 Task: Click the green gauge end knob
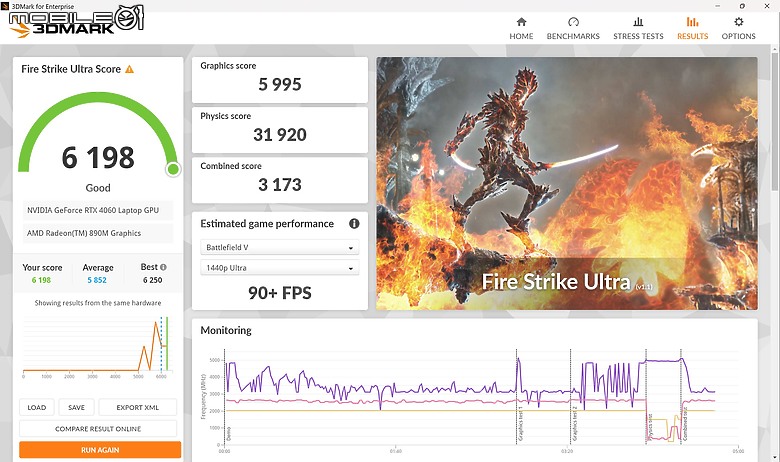tap(173, 170)
